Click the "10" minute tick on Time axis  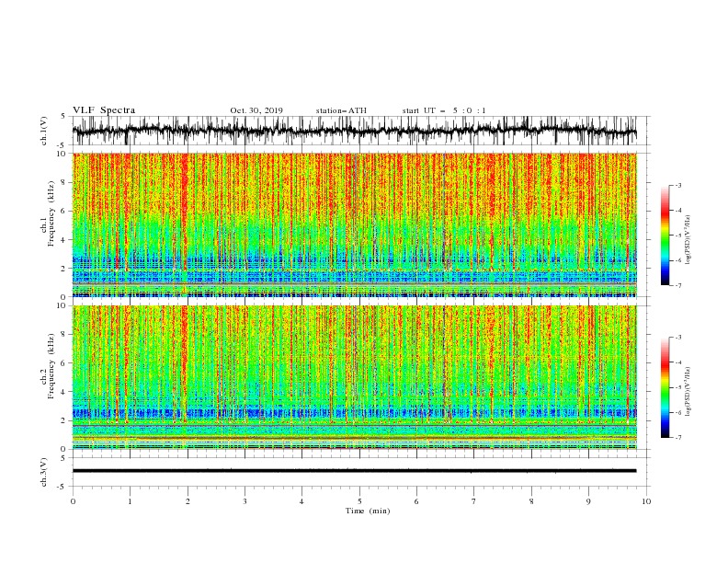coord(646,501)
